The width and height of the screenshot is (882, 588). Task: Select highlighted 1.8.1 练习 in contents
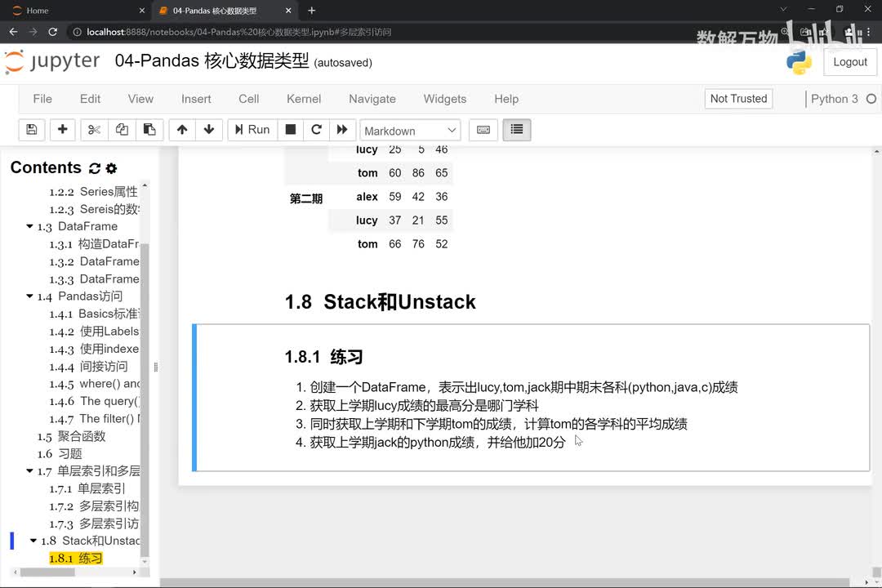coord(75,558)
